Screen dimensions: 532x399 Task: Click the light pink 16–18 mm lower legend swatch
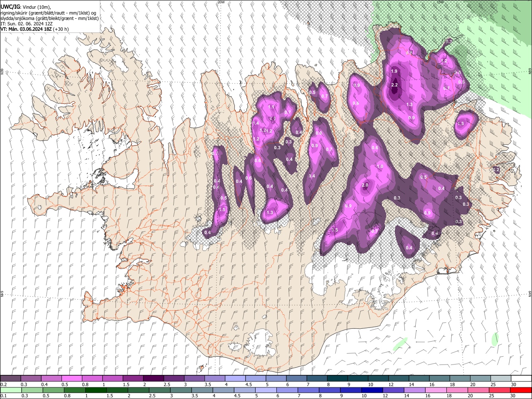point(435,390)
